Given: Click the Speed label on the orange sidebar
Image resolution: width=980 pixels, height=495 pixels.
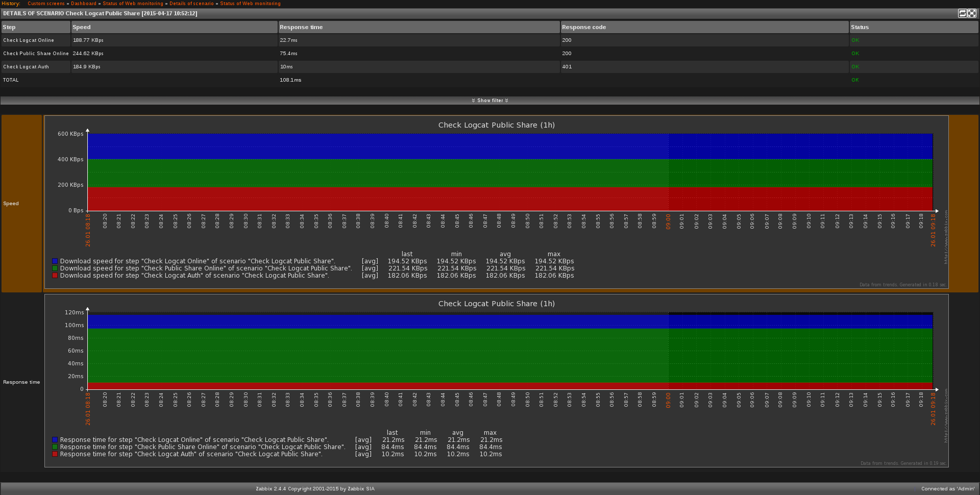Looking at the screenshot, I should 11,204.
